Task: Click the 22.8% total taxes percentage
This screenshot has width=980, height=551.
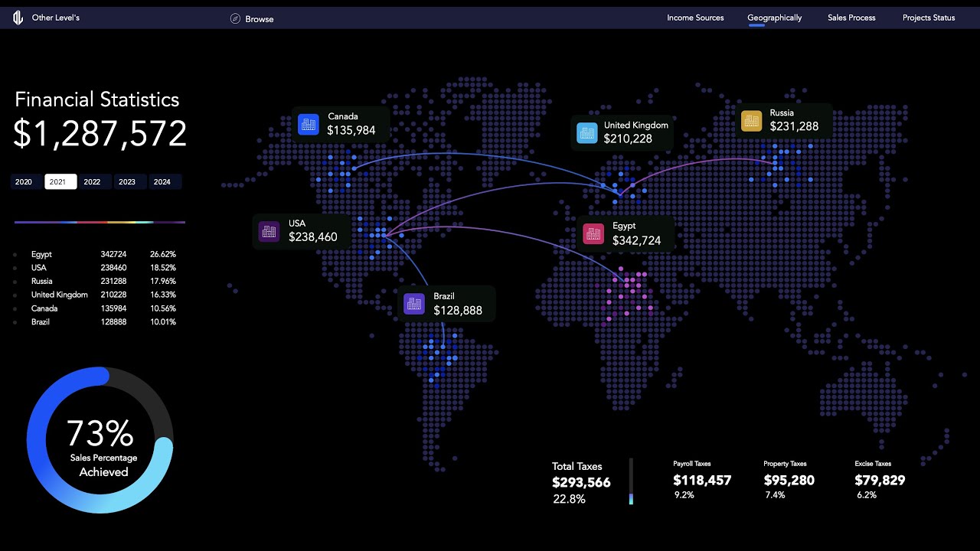Action: tap(570, 499)
